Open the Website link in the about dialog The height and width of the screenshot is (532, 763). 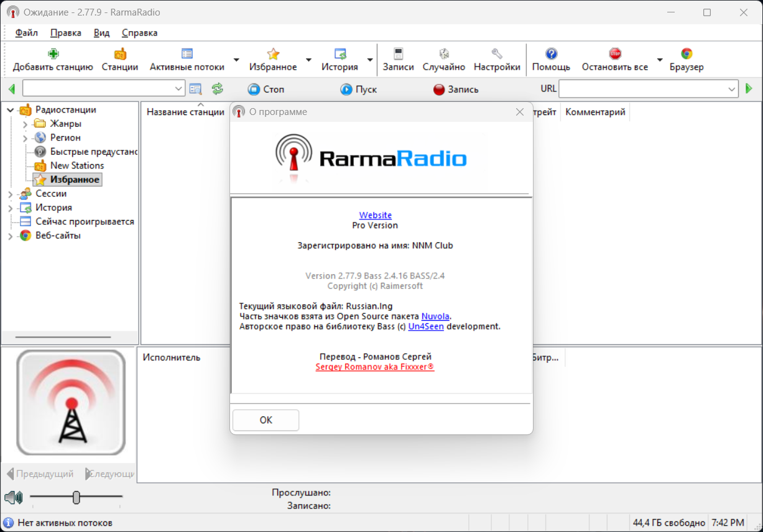(x=376, y=215)
